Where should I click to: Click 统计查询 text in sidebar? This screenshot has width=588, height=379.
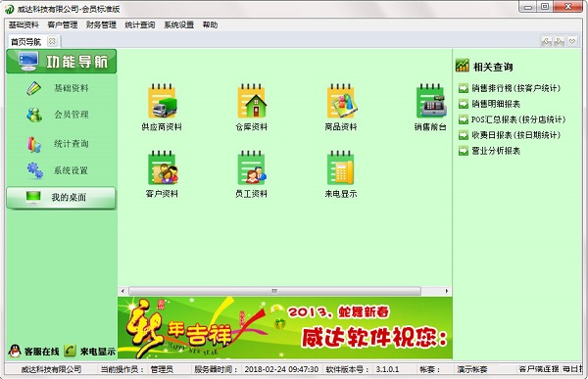coord(72,144)
